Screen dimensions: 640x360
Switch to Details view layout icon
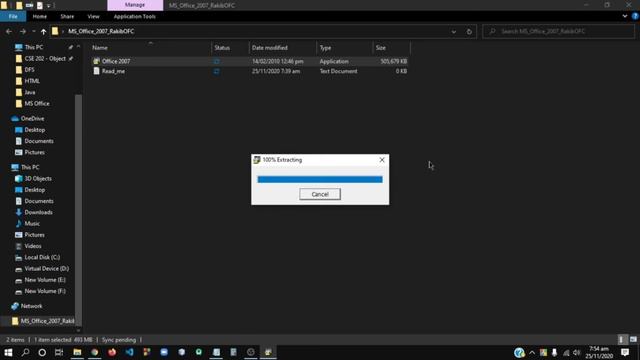[621, 340]
